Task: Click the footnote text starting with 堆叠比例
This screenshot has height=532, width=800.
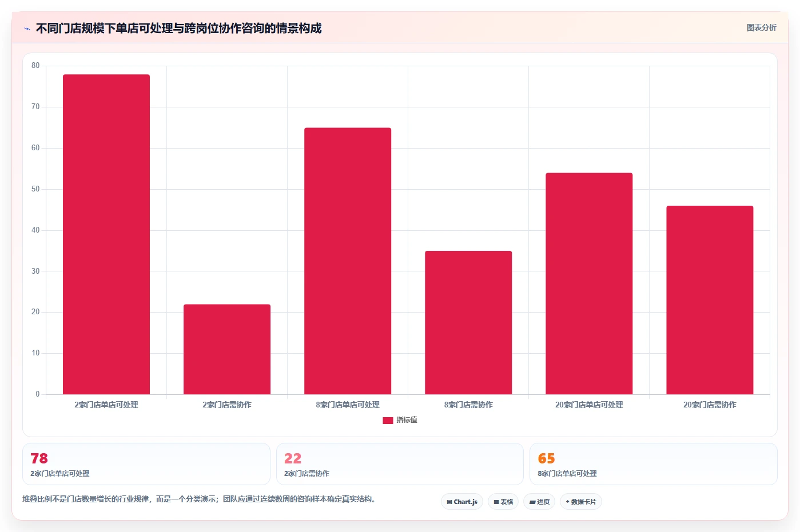Action: (199, 499)
